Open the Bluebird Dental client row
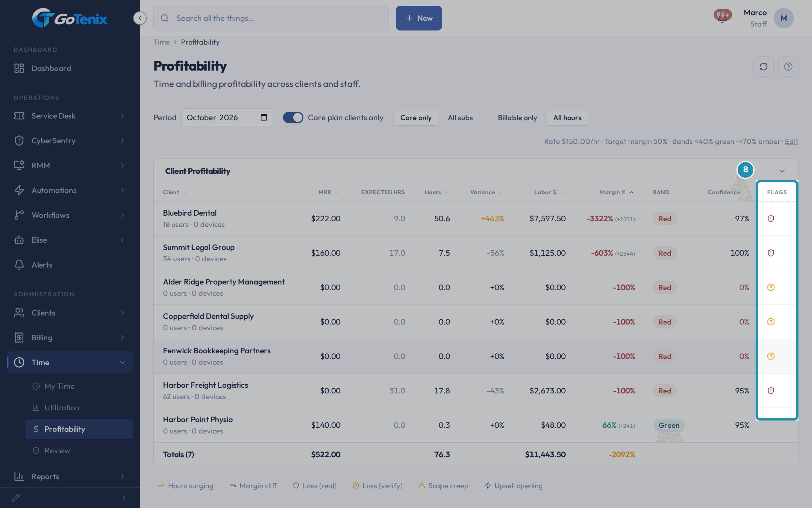Viewport: 812px width, 508px height. [476, 218]
